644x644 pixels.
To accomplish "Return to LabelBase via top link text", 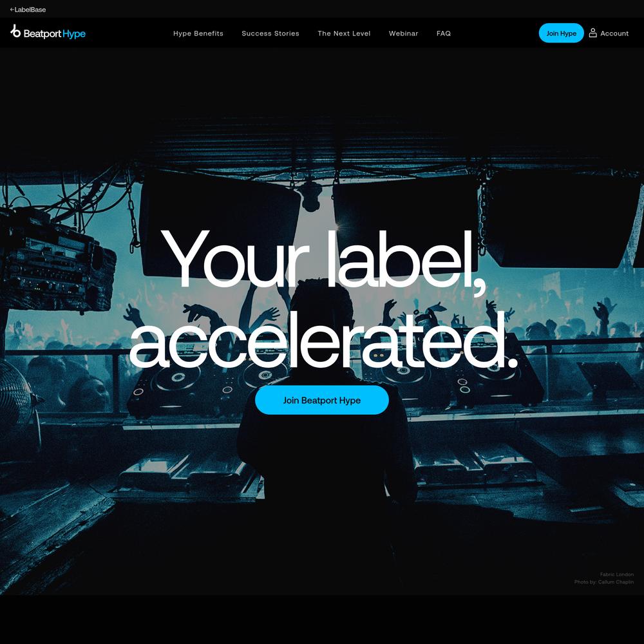I will tap(30, 10).
